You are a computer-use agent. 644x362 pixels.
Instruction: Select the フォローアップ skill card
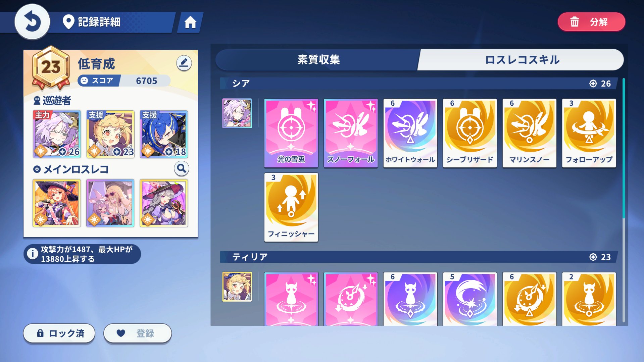tap(589, 133)
